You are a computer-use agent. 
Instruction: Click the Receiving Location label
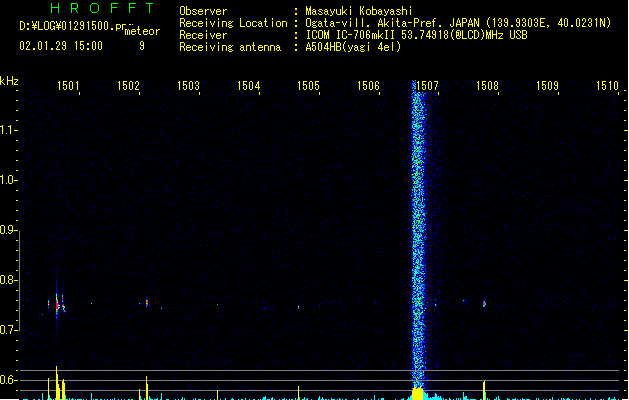[233, 23]
